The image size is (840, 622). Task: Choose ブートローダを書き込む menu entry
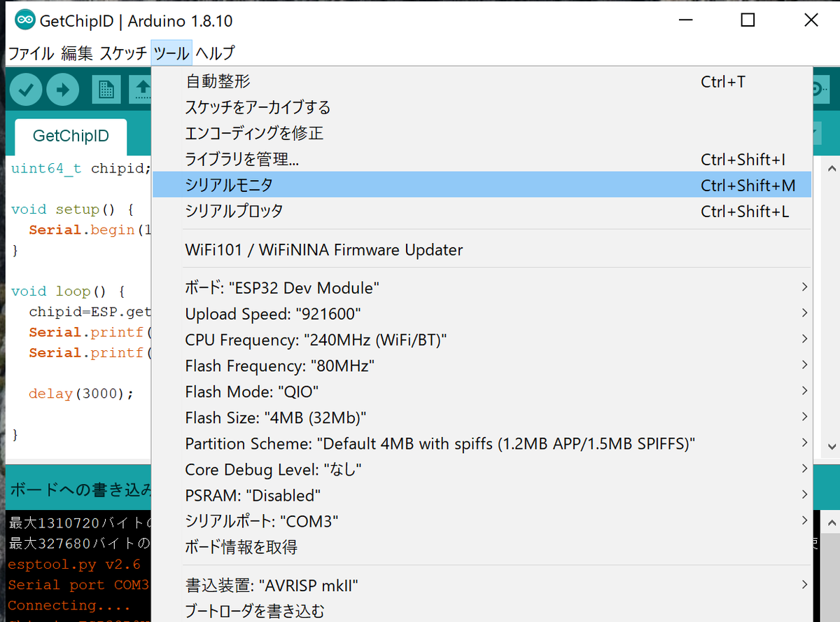(x=482, y=611)
